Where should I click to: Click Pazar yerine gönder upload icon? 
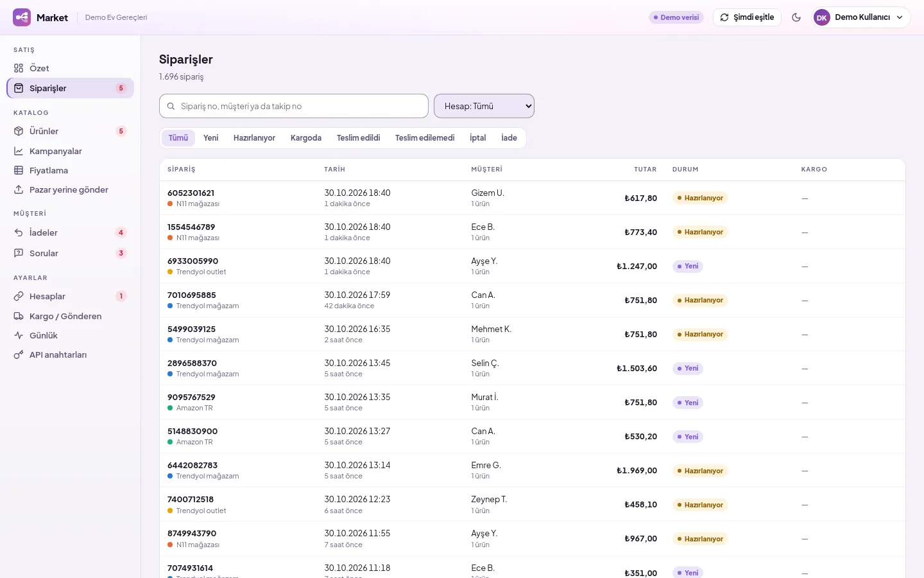[19, 189]
